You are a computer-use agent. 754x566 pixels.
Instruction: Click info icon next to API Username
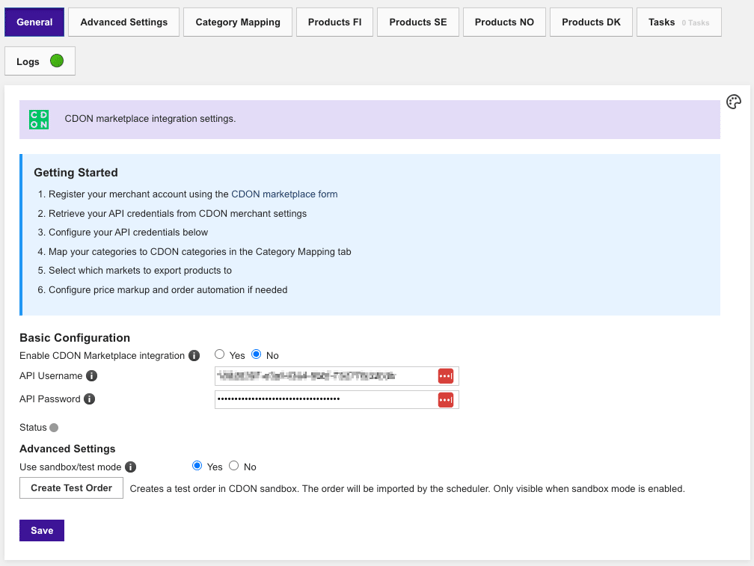click(92, 376)
